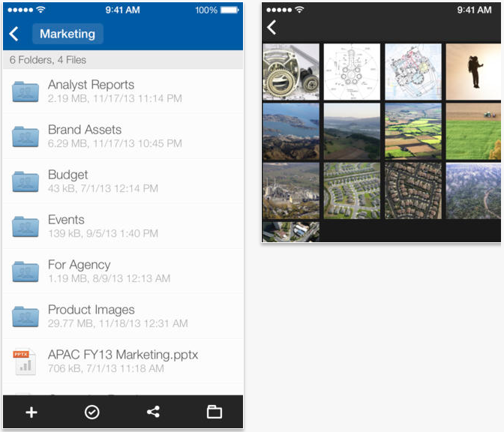The width and height of the screenshot is (504, 432).
Task: Tap the Marketing title button
Action: pos(67,34)
